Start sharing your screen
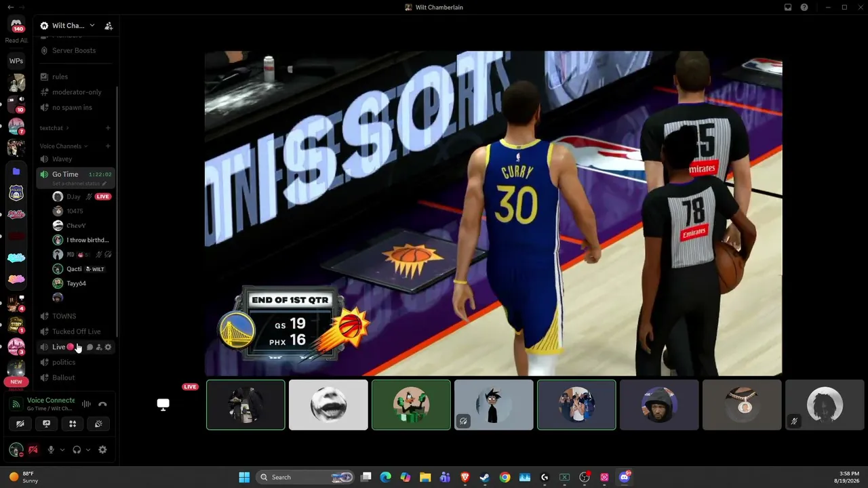Screen dimensions: 868x488 tap(46, 424)
